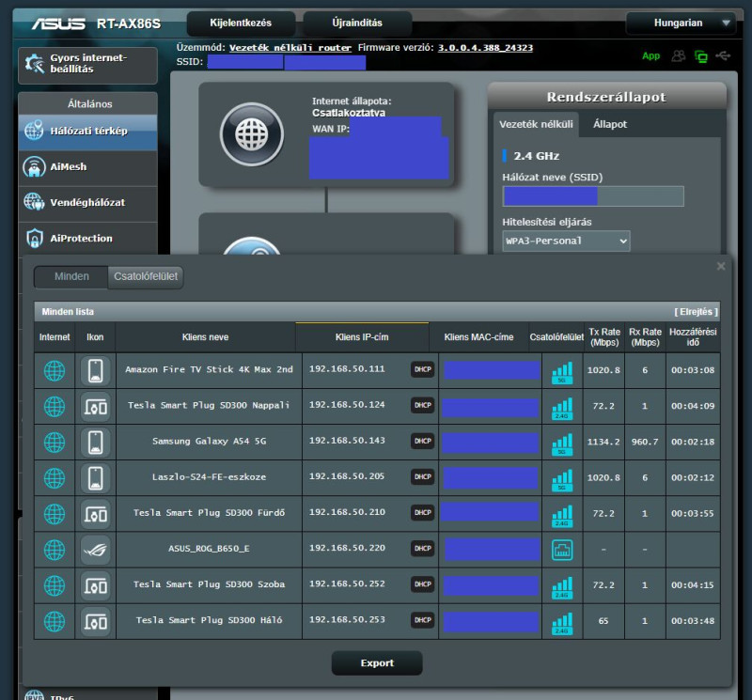Switch to Állapot tab in Rendszerállapot
Screen dimensions: 752x700
coord(609,125)
